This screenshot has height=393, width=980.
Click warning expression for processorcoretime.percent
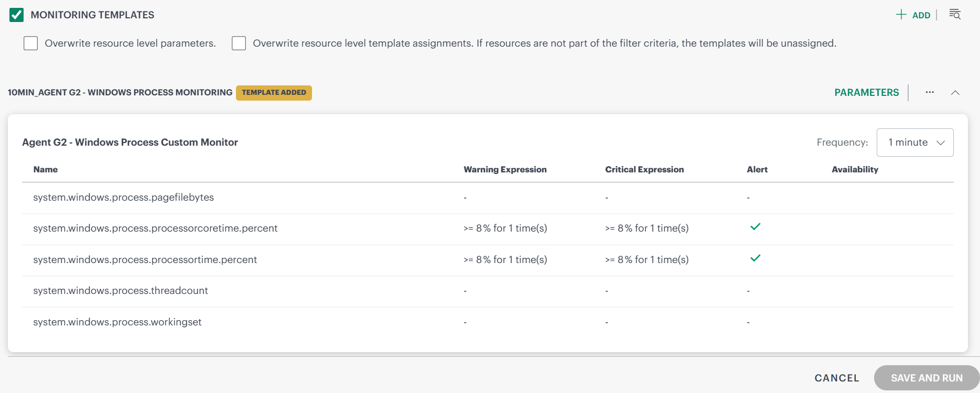click(505, 228)
